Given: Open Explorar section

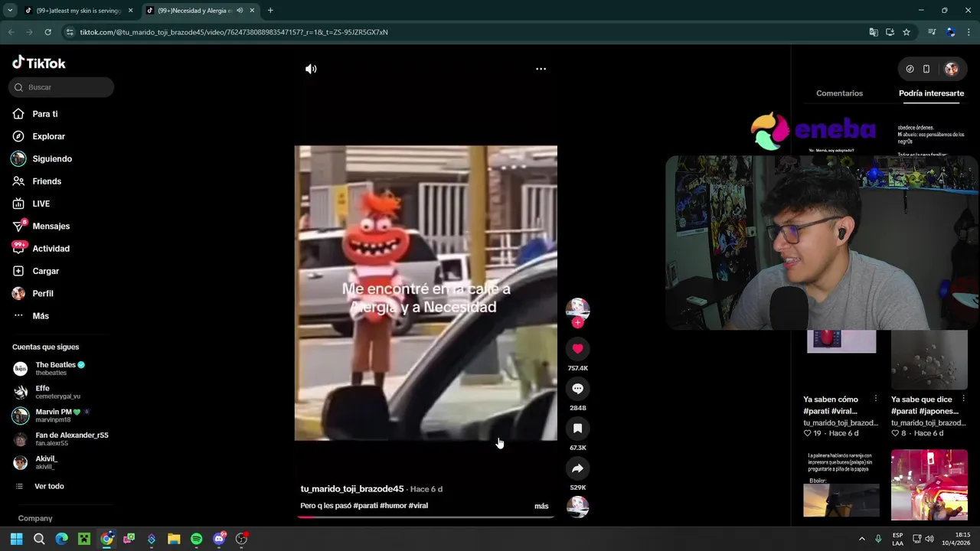Looking at the screenshot, I should click(48, 136).
